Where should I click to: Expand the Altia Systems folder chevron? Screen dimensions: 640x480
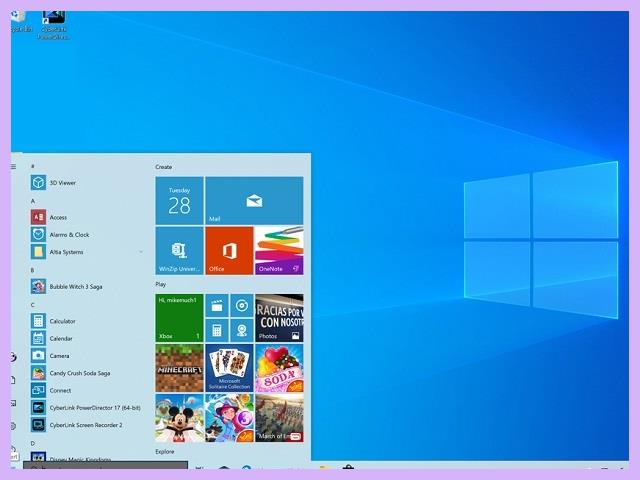click(141, 252)
